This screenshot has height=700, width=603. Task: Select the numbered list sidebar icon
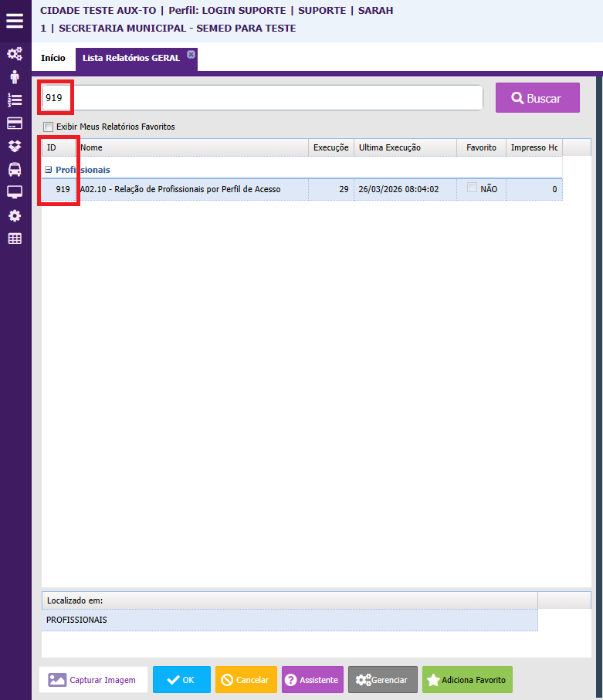pyautogui.click(x=15, y=100)
